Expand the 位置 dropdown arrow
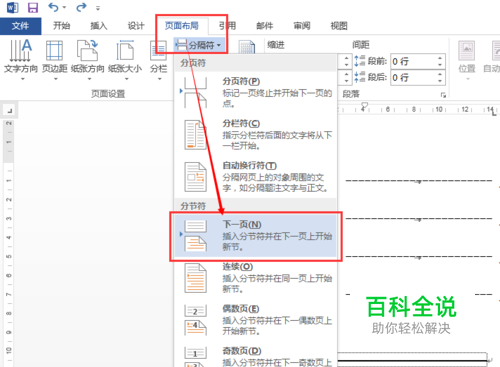Screen dimensions: 500x367 [x=467, y=79]
